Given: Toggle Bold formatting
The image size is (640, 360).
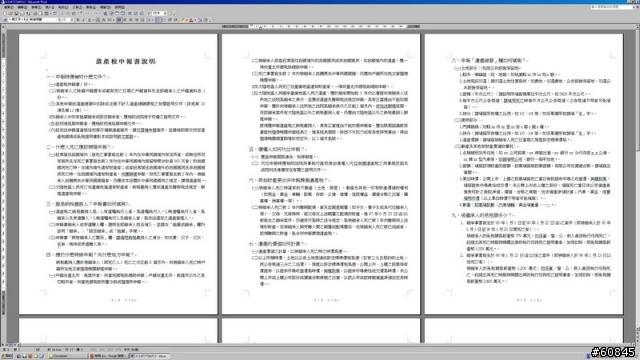Looking at the screenshot, I should pos(78,20).
